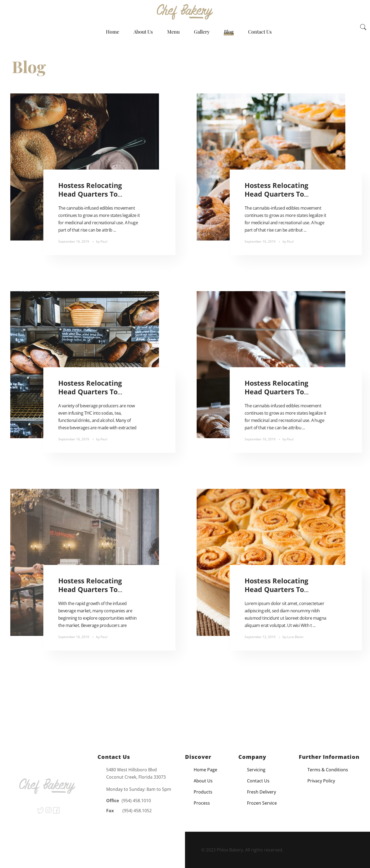Screen dimensions: 370x868
Task: Click the Facebook icon in footer
Action: [56, 810]
